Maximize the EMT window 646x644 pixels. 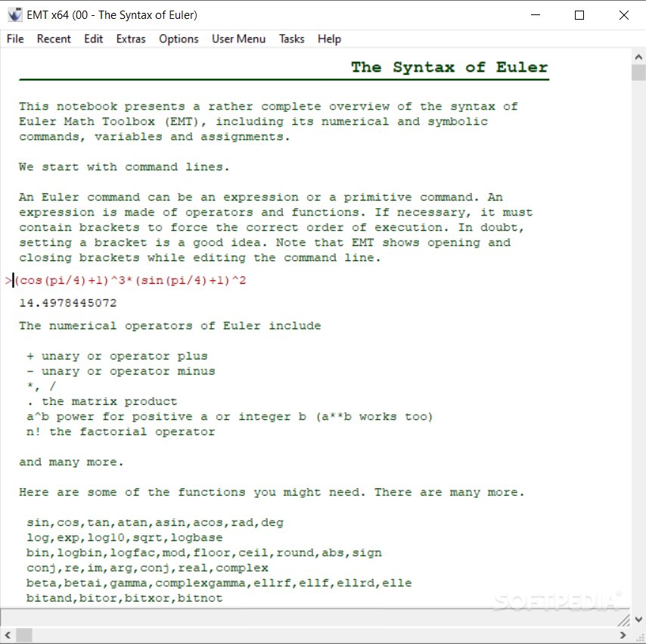[x=579, y=15]
